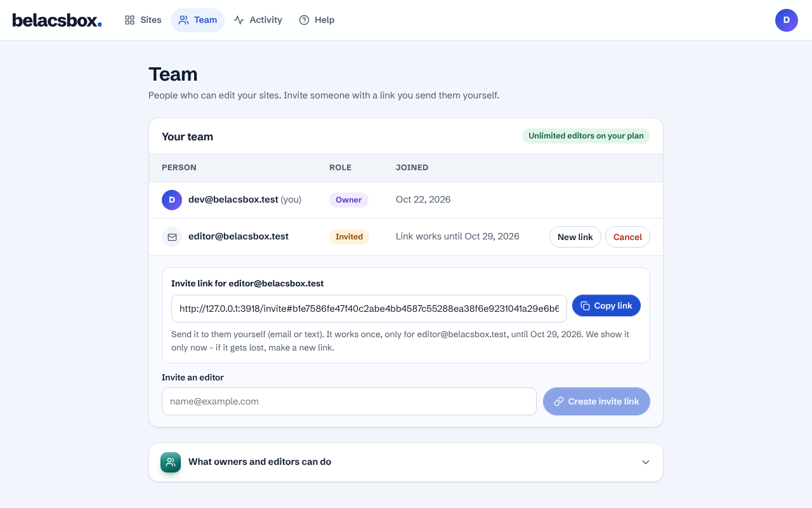Viewport: 812px width, 508px height.
Task: Click the ROLE column header
Action: (340, 168)
